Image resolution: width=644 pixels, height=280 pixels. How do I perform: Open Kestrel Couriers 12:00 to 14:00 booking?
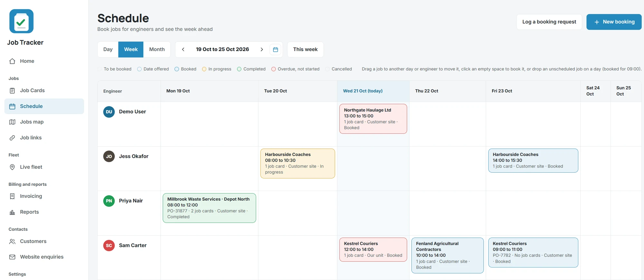pyautogui.click(x=373, y=249)
